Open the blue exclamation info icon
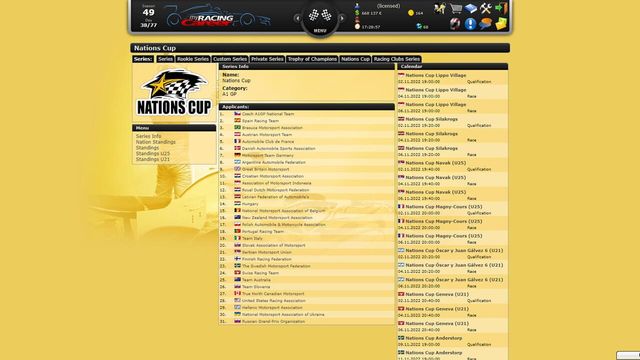This screenshot has height=360, width=640. (470, 24)
